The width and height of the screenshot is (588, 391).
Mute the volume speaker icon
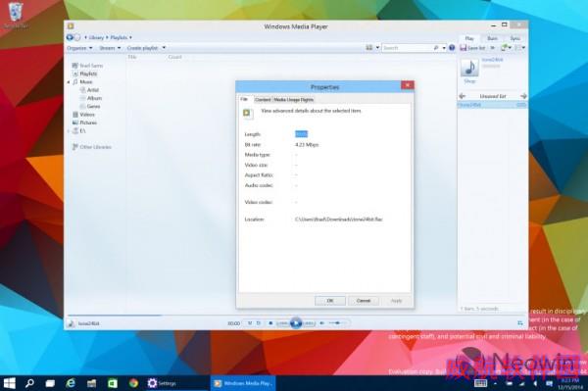click(321, 323)
